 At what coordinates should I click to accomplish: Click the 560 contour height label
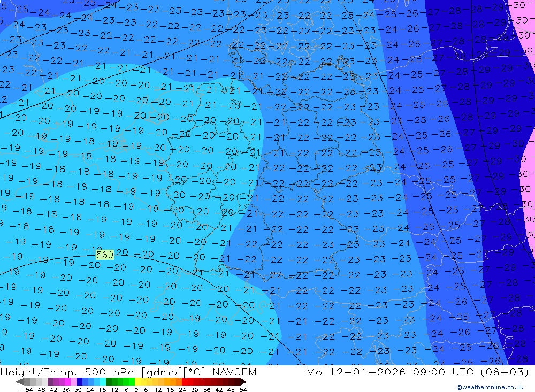coord(104,255)
